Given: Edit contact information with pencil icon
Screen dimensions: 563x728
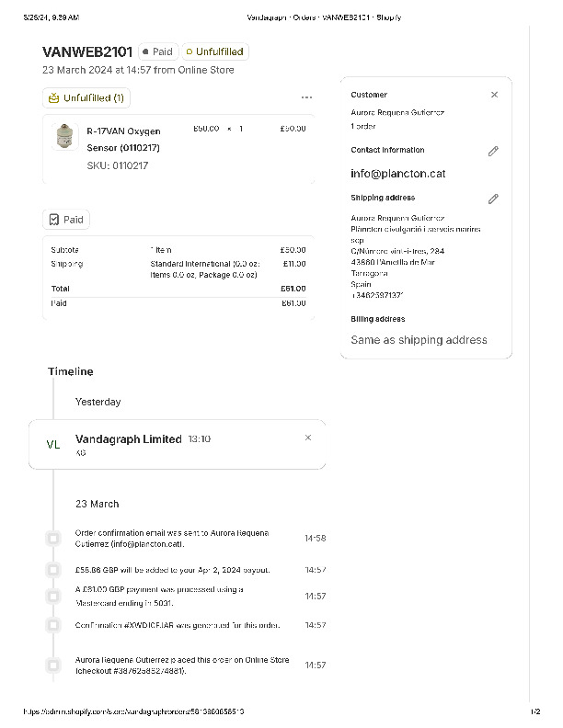Looking at the screenshot, I should tap(493, 151).
